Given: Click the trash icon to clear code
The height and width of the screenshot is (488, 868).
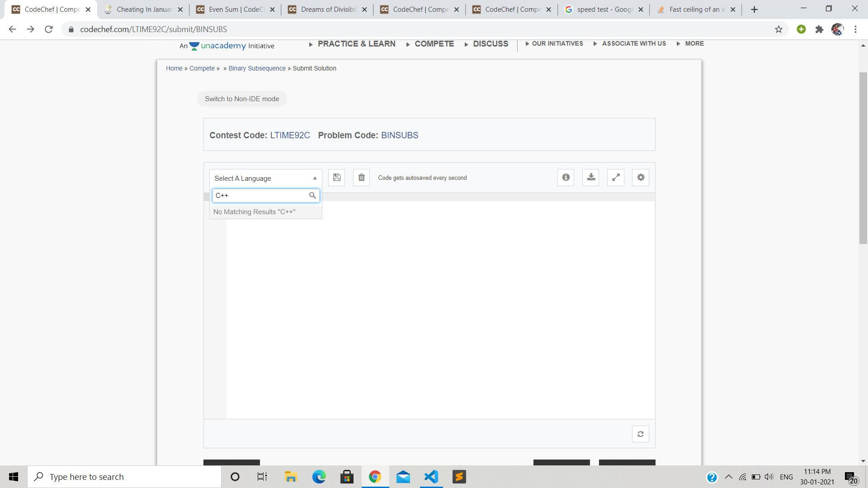Looking at the screenshot, I should pyautogui.click(x=361, y=177).
